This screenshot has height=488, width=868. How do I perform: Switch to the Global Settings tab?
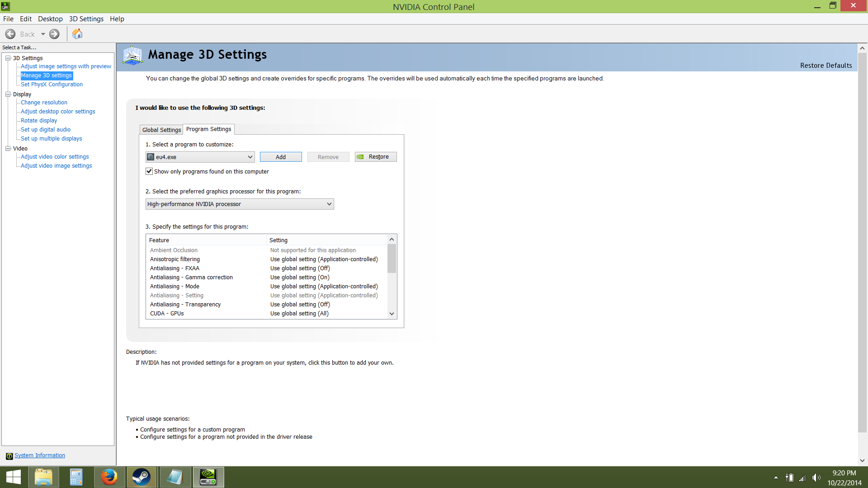click(161, 130)
